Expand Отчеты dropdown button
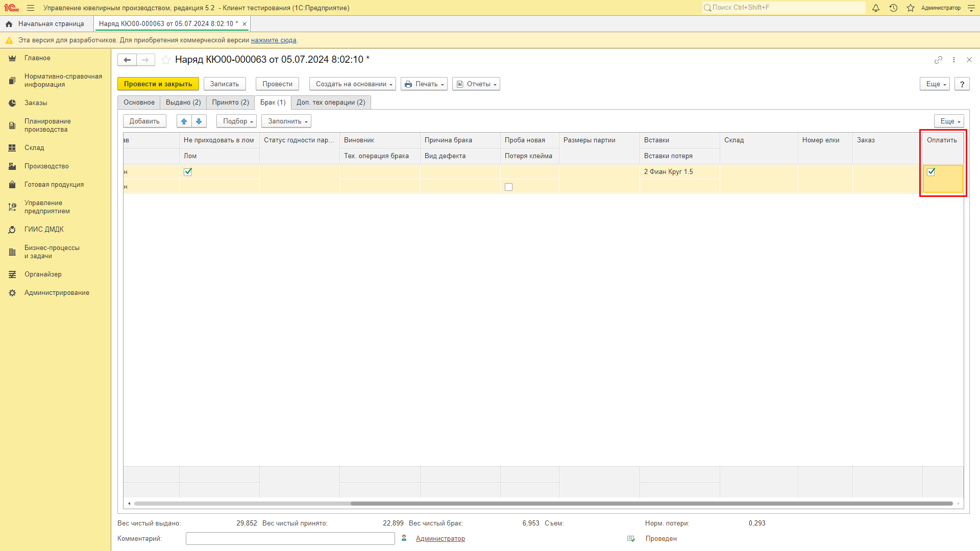980x551 pixels. pos(476,84)
